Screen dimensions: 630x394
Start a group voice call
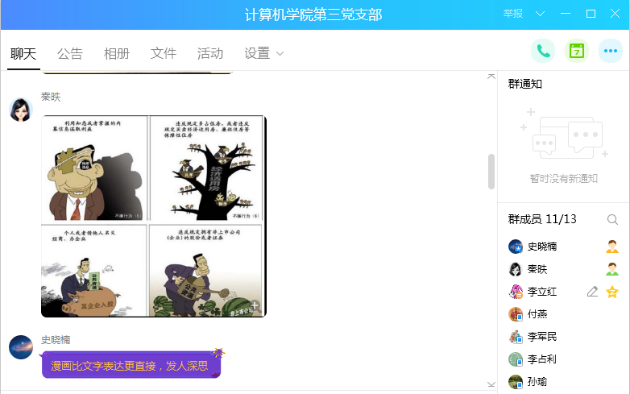(543, 51)
